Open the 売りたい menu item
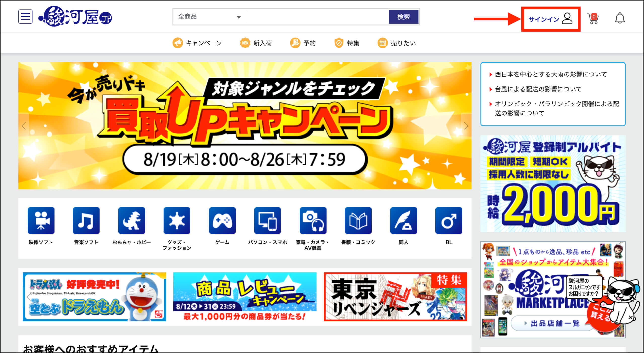The width and height of the screenshot is (644, 353). point(396,43)
